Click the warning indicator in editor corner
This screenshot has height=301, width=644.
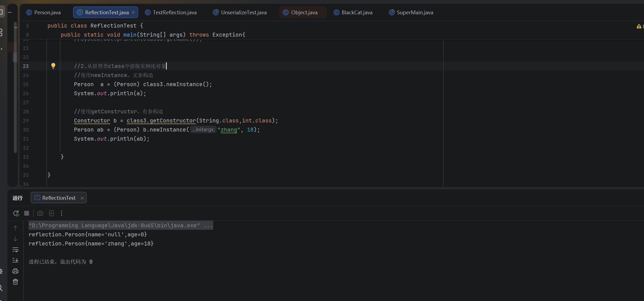coord(639,26)
